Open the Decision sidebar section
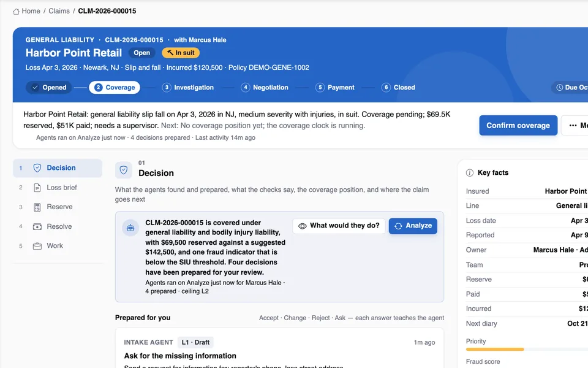 [58, 168]
